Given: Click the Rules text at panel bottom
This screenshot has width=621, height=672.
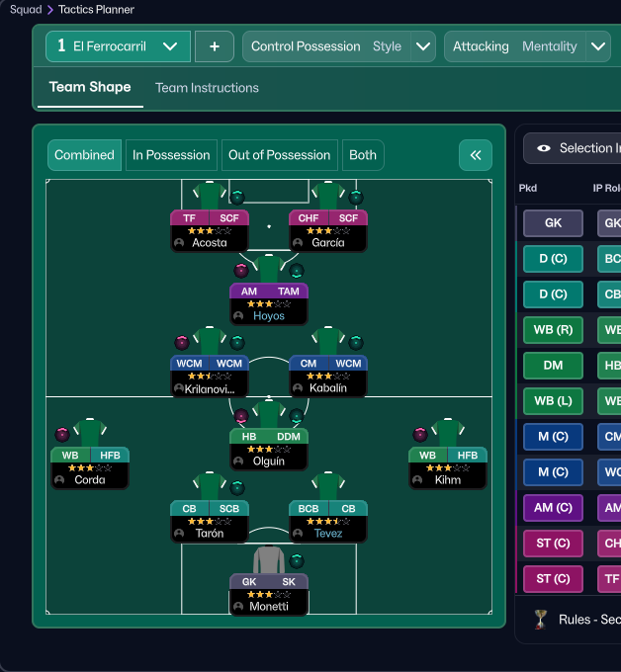Looking at the screenshot, I should point(589,620).
